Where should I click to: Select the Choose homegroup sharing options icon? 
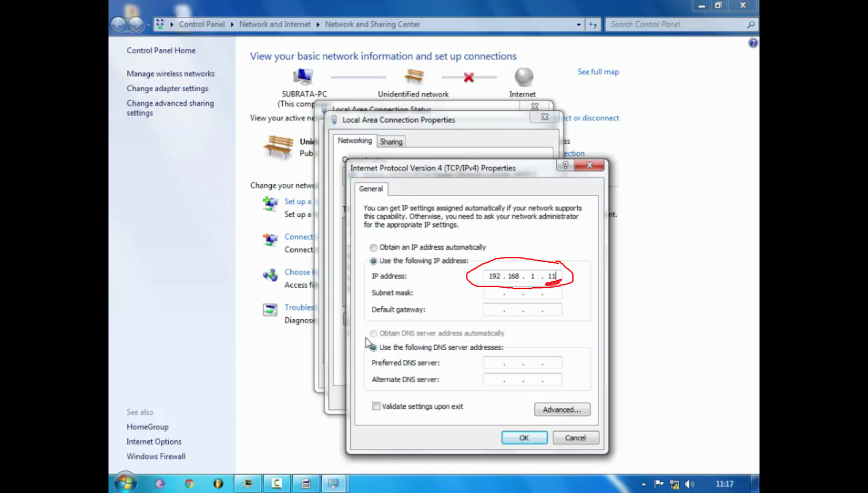(x=270, y=275)
